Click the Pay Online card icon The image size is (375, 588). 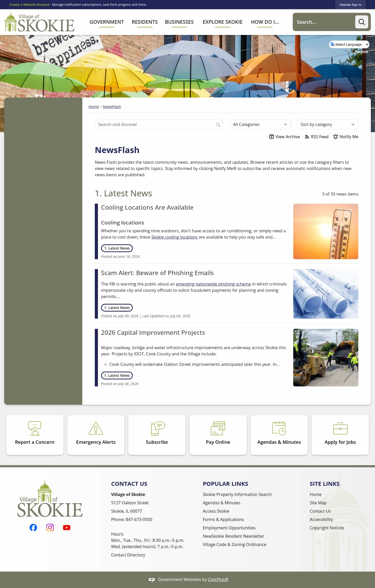point(218,428)
